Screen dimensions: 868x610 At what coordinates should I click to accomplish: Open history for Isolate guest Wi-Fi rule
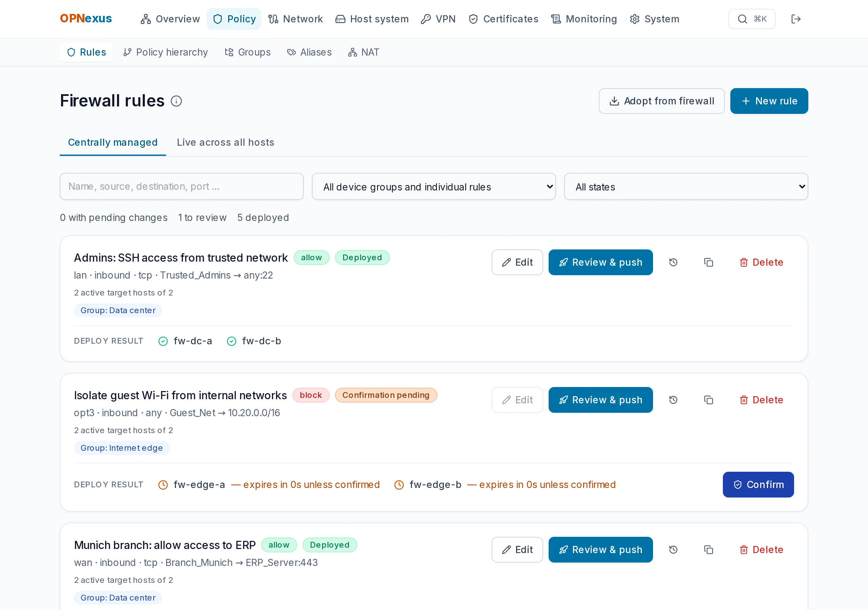point(673,400)
